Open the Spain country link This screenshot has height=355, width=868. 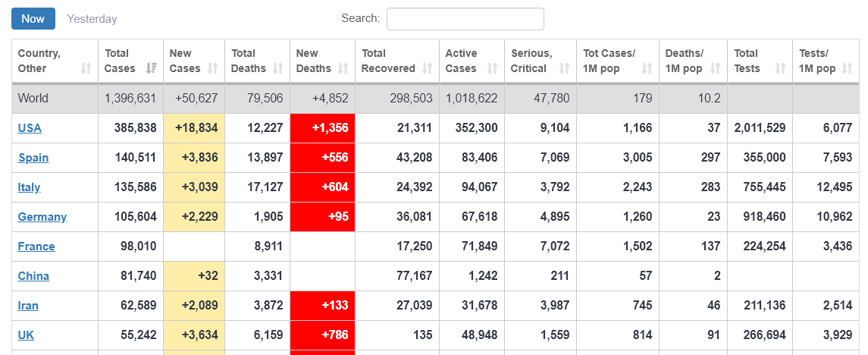33,158
